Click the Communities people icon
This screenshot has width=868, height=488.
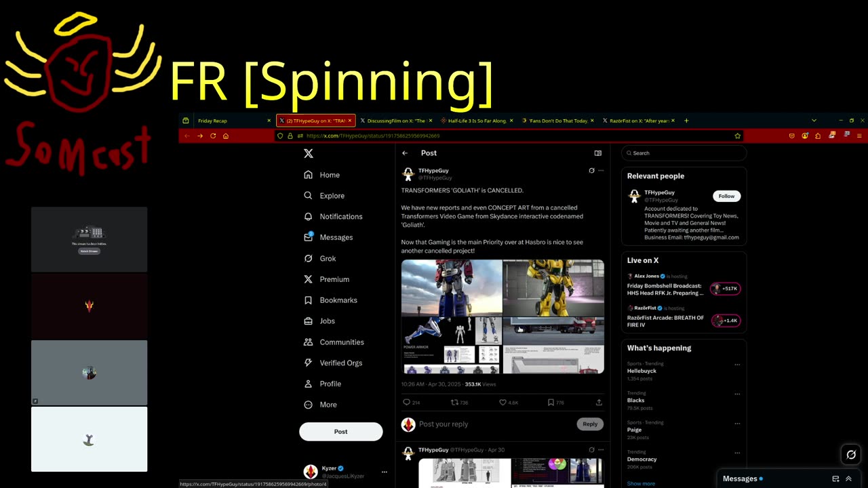309,342
